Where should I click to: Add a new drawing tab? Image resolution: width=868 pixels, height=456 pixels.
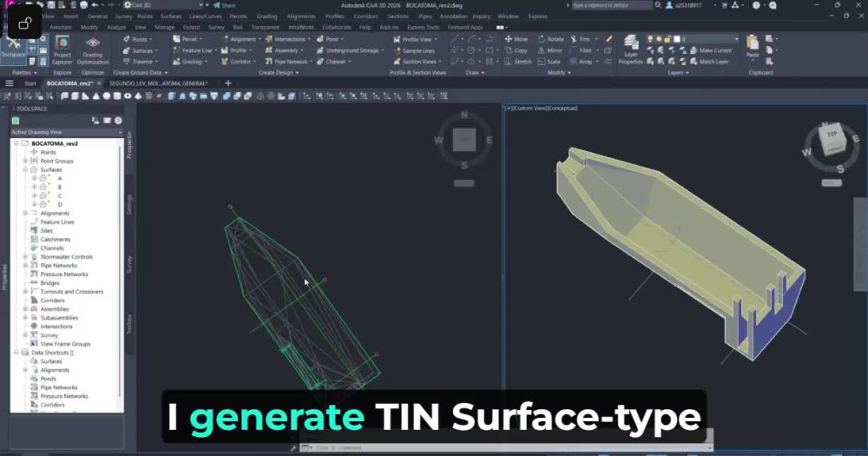pyautogui.click(x=227, y=83)
